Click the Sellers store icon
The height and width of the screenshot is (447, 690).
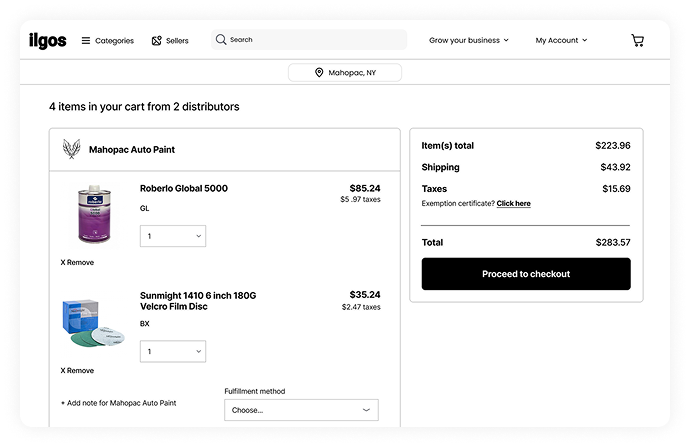tap(157, 40)
